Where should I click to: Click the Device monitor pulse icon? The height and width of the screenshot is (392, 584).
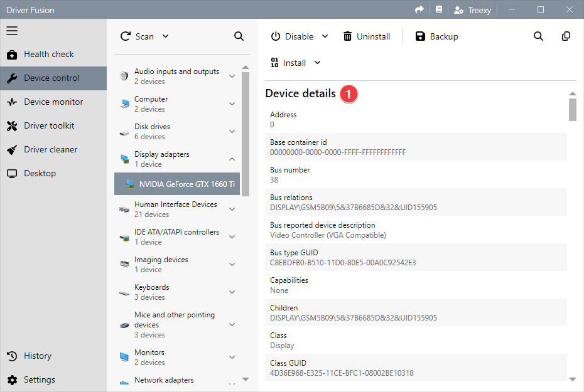(x=12, y=102)
